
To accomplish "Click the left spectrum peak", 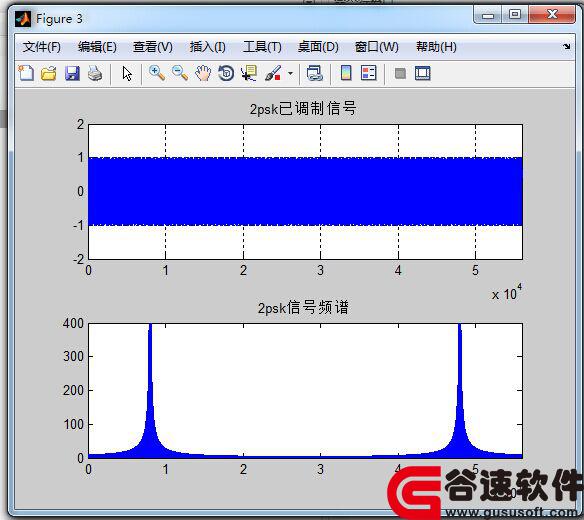I will pyautogui.click(x=150, y=391).
